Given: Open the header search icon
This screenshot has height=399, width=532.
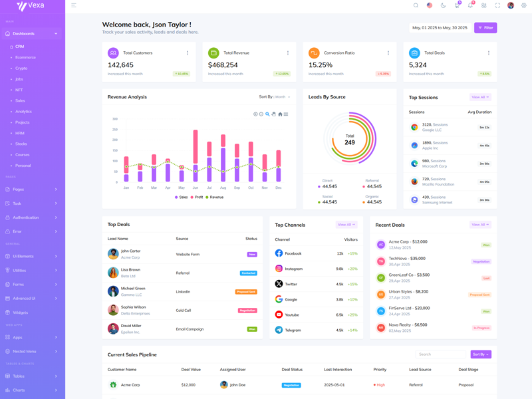Looking at the screenshot, I should 416,5.
